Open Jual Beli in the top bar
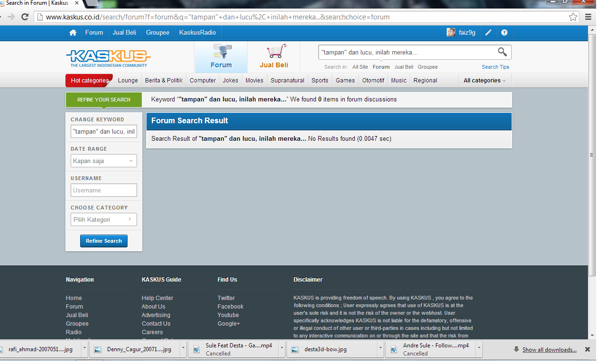This screenshot has height=364, width=607. tap(124, 33)
